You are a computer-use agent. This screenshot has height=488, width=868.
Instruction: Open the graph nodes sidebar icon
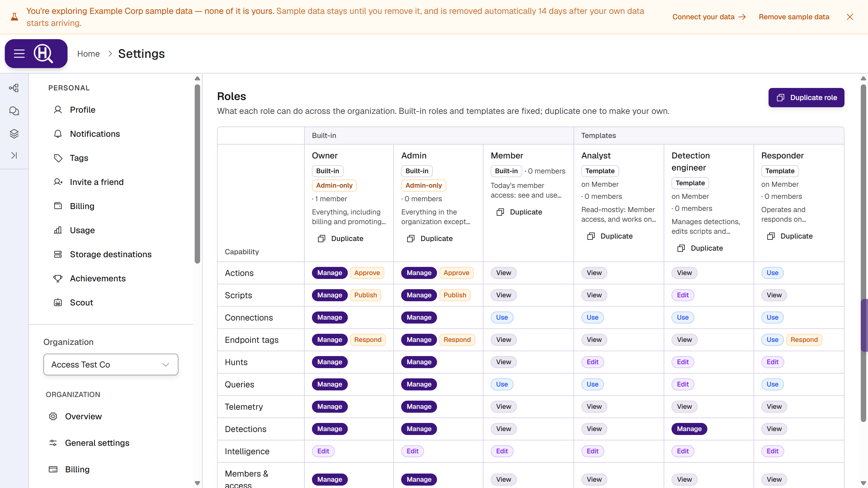(x=14, y=88)
